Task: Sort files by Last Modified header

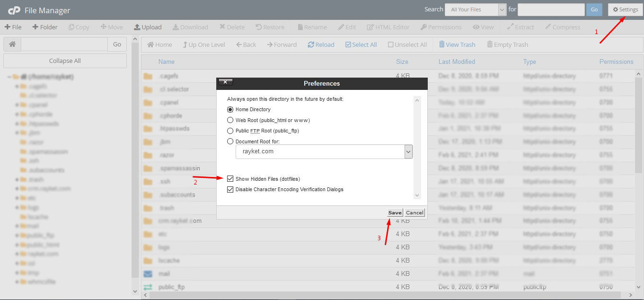Action: click(456, 62)
